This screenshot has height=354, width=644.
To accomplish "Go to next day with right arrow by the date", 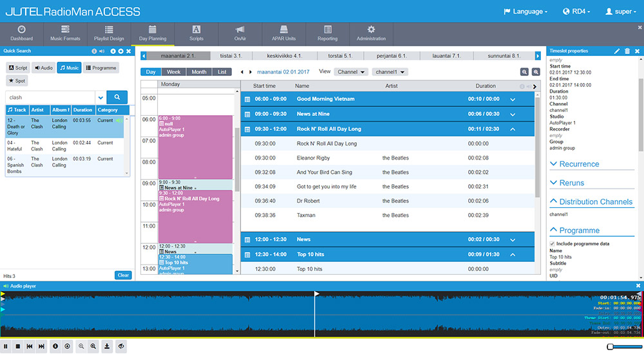I will [251, 72].
